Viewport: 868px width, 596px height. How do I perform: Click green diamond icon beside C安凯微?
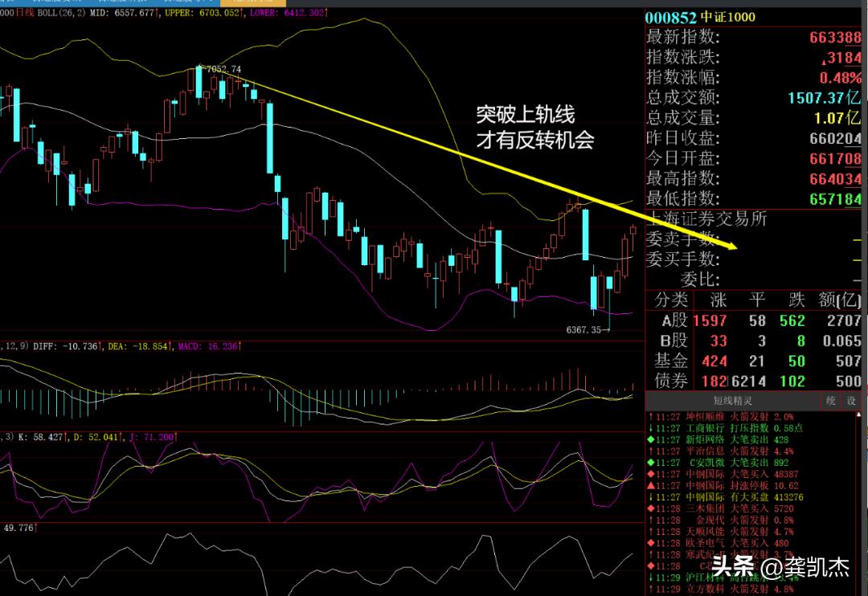pos(650,463)
